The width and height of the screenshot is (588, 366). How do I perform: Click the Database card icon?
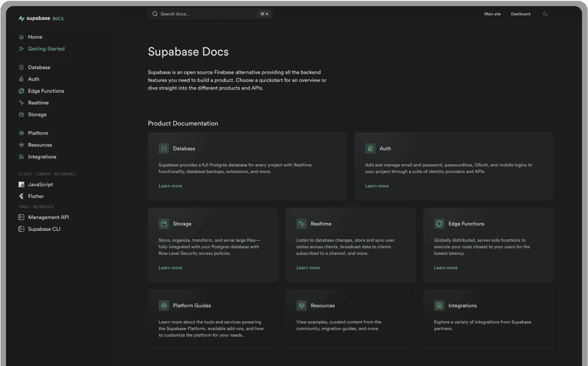(x=164, y=149)
